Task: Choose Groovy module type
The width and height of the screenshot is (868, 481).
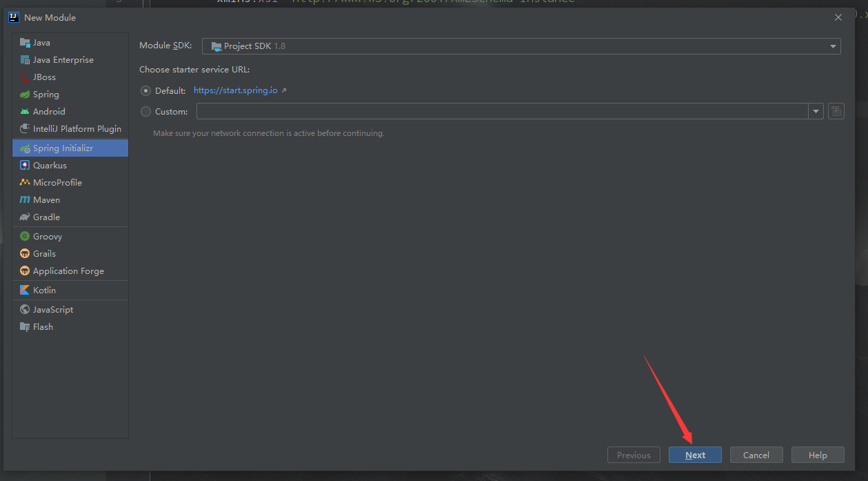Action: coord(70,237)
